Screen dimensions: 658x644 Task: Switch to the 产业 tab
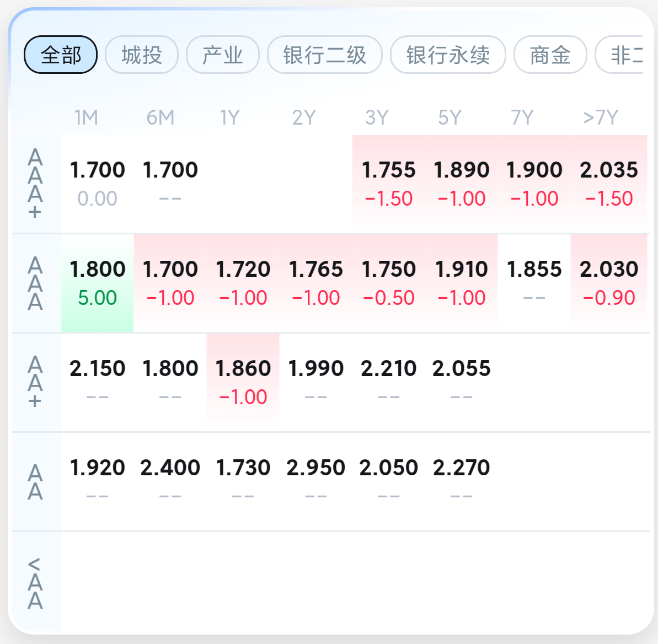click(223, 55)
